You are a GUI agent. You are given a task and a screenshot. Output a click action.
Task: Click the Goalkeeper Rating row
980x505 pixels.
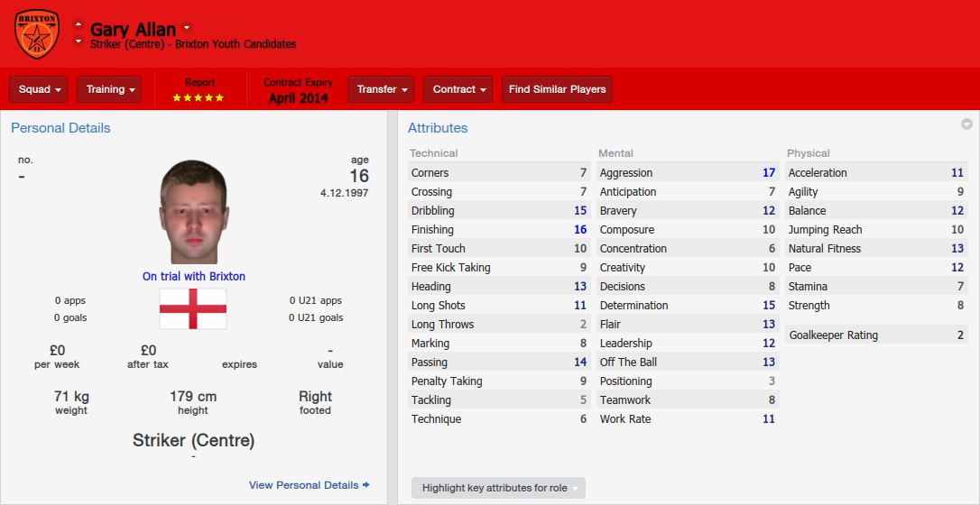pyautogui.click(x=877, y=335)
